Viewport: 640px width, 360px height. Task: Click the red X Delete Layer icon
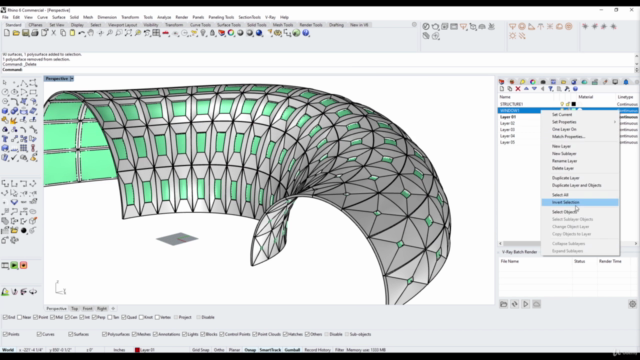(518, 89)
